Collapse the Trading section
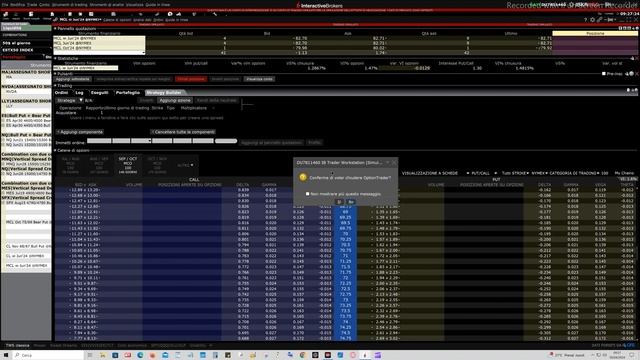 55,86
